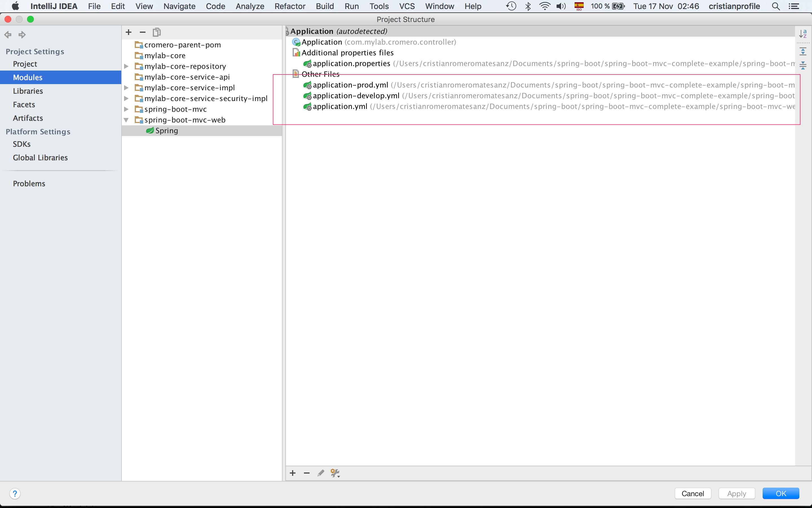
Task: Click the back navigation arrow
Action: point(8,34)
